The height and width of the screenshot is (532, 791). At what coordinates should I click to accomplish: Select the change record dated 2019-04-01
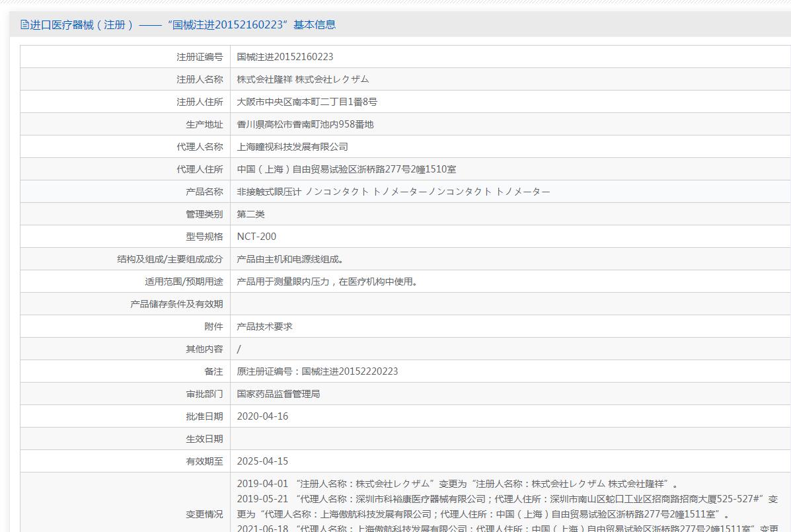coord(458,484)
